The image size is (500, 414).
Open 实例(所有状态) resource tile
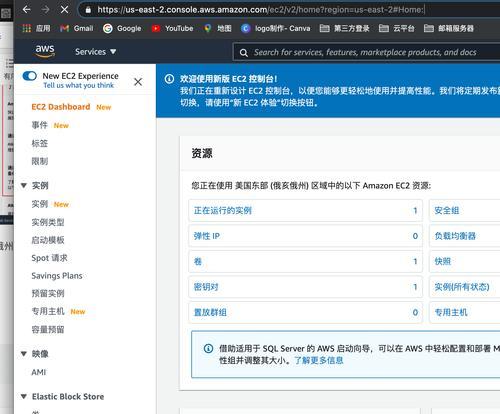coord(465,287)
